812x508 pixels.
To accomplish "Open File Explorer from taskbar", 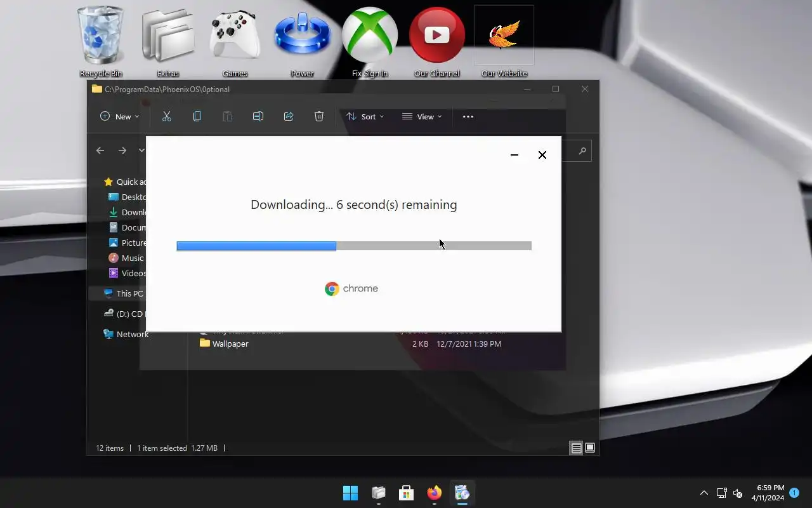I will point(379,493).
